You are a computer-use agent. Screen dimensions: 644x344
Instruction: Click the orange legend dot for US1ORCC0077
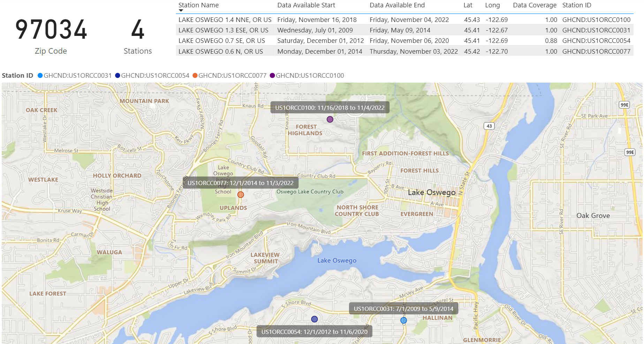[195, 76]
